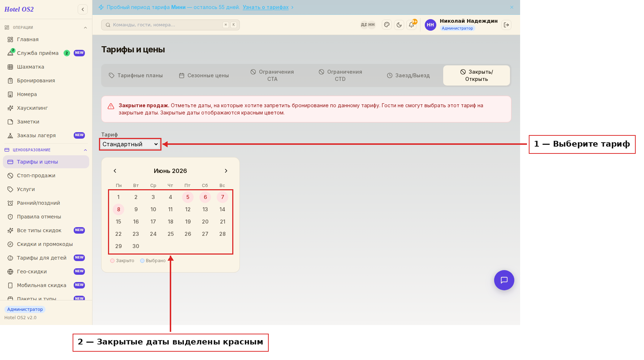Collapse the sidebar with the chevron button
The height and width of the screenshot is (360, 644).
(83, 9)
